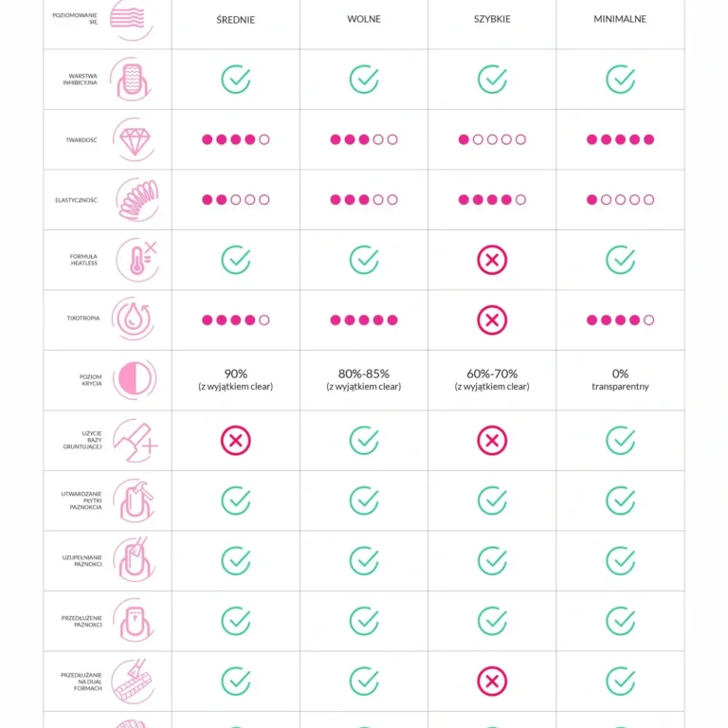Click the thermometer icon for Formuła Heatless
This screenshot has width=728, height=728.
[136, 260]
